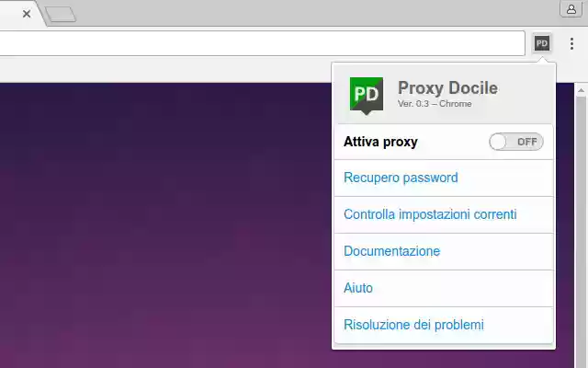Open a new tab with the new tab button
The height and width of the screenshot is (368, 588).
click(x=61, y=15)
